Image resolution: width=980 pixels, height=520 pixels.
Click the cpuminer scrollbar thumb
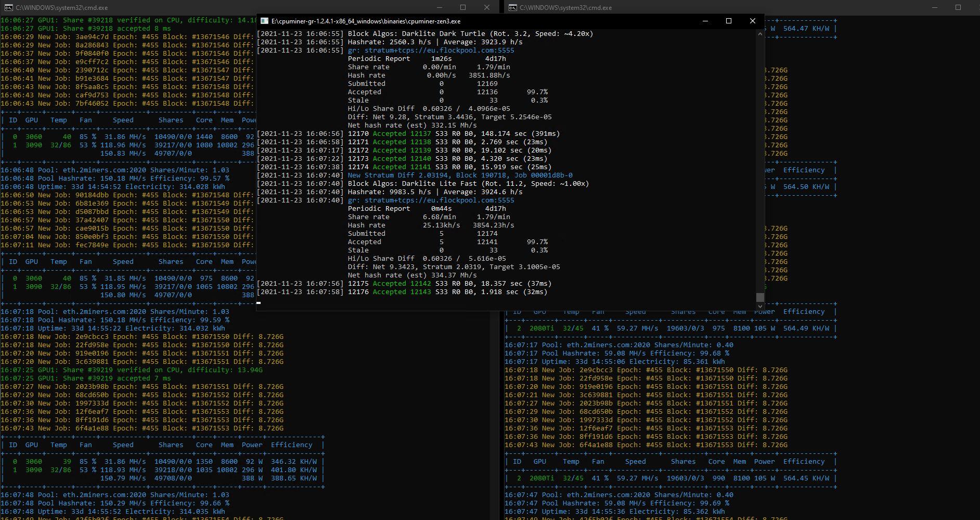pyautogui.click(x=760, y=297)
